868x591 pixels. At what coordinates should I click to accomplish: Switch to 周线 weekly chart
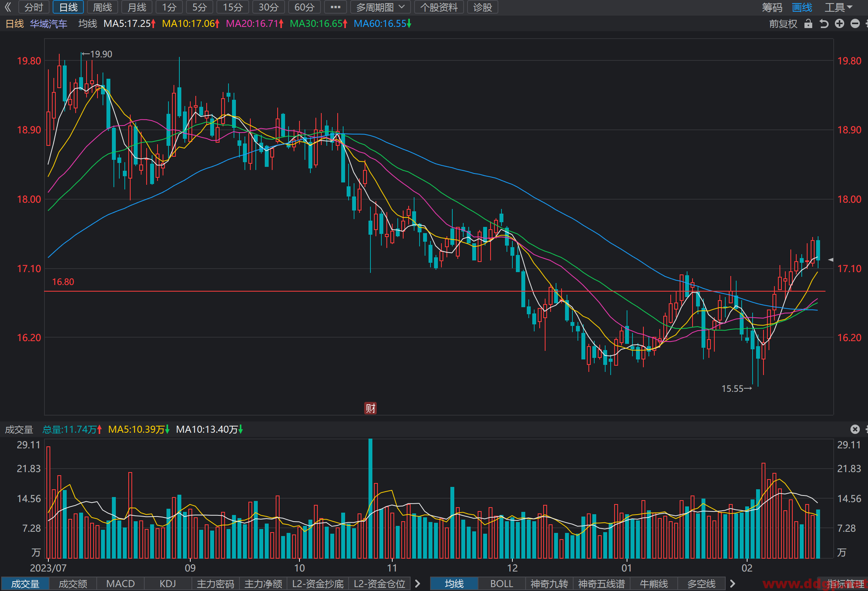103,7
